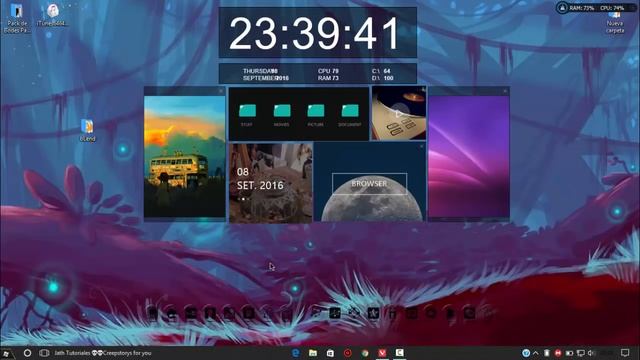Open the C app in the taskbar

pyautogui.click(x=399, y=353)
